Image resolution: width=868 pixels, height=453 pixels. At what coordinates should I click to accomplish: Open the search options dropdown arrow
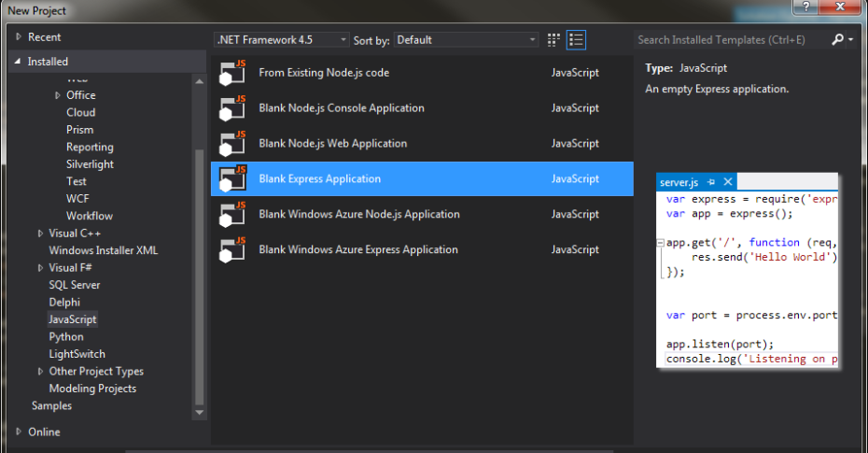(x=851, y=40)
